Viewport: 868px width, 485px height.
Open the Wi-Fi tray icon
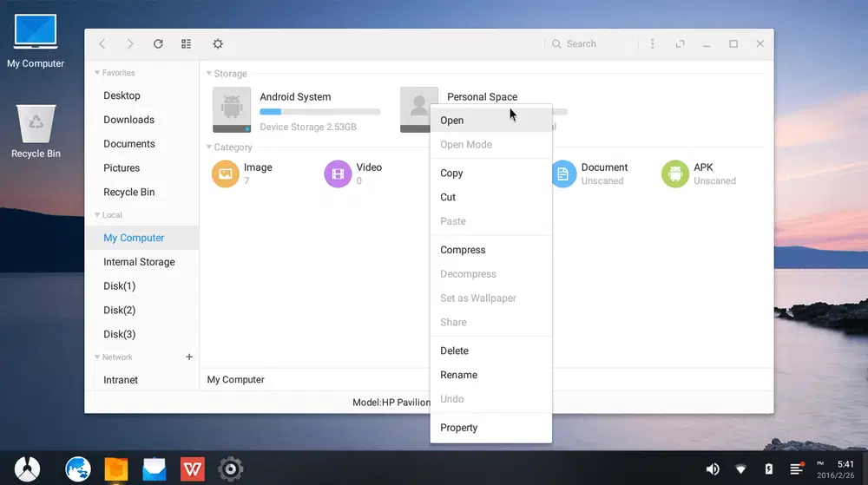[x=740, y=469]
